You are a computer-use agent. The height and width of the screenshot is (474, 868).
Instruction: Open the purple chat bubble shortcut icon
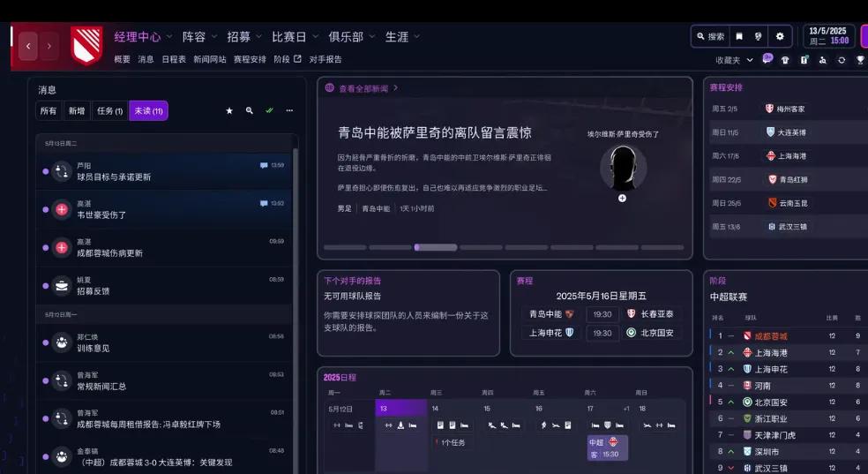767,58
